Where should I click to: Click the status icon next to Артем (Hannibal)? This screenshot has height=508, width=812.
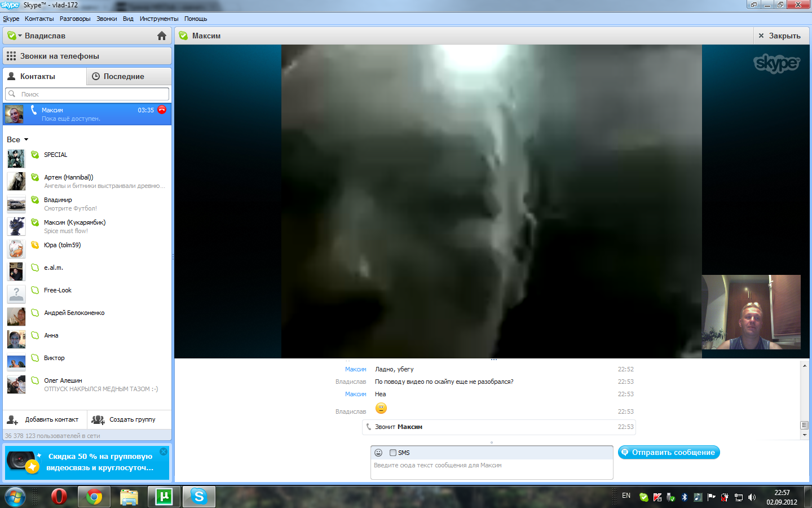click(x=35, y=177)
